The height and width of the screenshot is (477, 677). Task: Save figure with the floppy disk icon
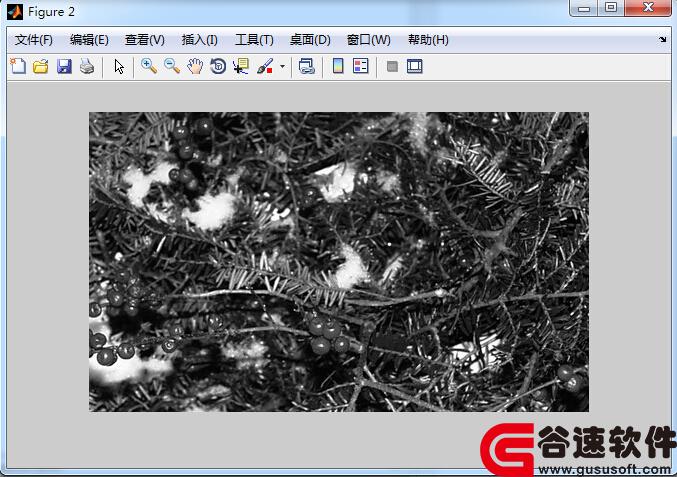click(64, 66)
